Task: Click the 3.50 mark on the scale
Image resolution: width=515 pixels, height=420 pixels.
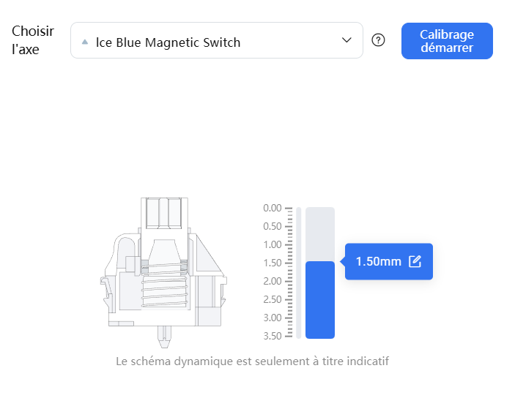Action: pos(273,336)
